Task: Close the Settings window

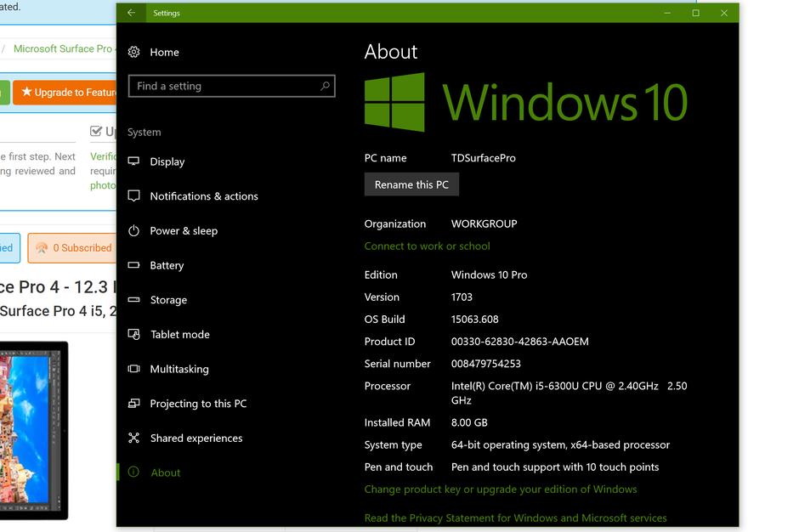Action: 724,13
